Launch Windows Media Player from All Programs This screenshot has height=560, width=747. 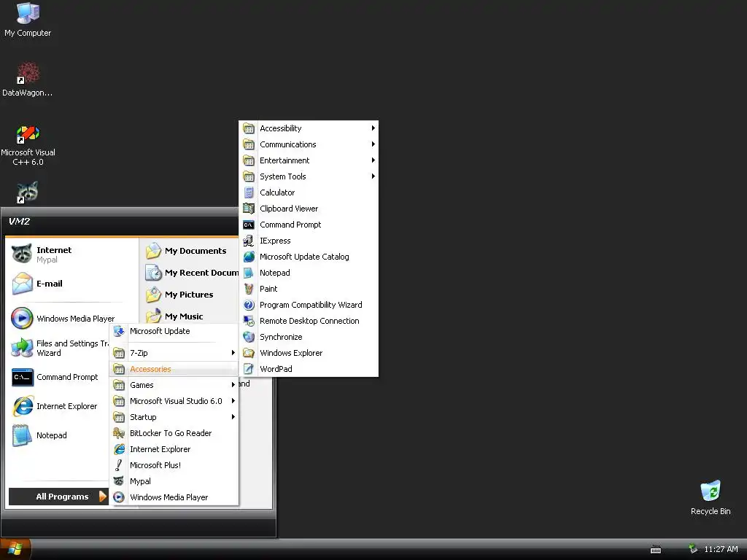tap(174, 497)
